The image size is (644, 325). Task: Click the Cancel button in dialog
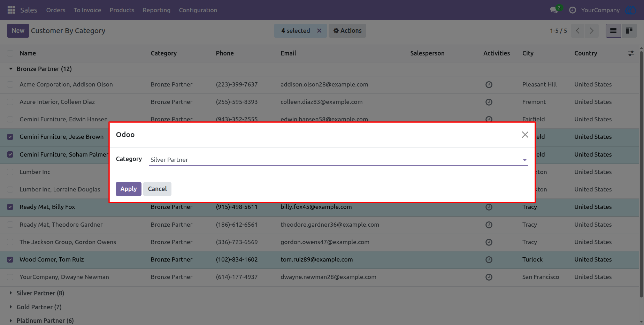click(157, 189)
